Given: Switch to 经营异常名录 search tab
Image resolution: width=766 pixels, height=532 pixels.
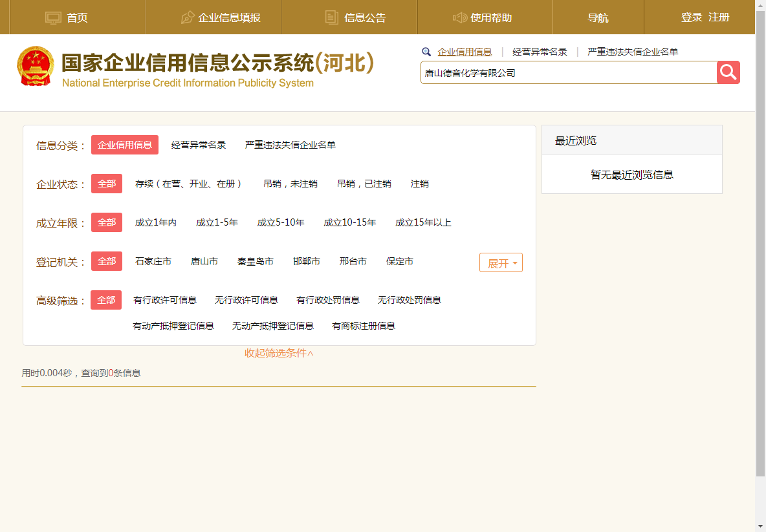Looking at the screenshot, I should pos(540,52).
